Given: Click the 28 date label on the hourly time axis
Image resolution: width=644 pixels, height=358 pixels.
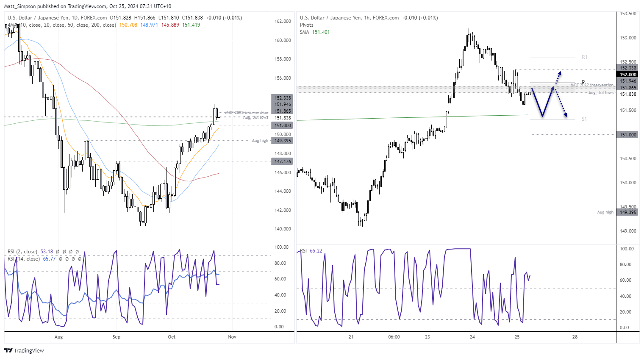Looking at the screenshot, I should pyautogui.click(x=575, y=337).
